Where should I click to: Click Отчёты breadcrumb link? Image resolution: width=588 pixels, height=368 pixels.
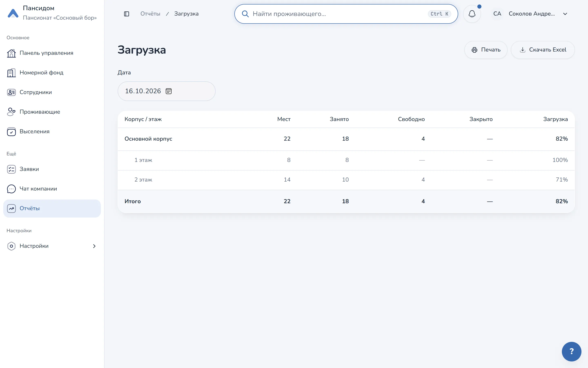pos(150,14)
